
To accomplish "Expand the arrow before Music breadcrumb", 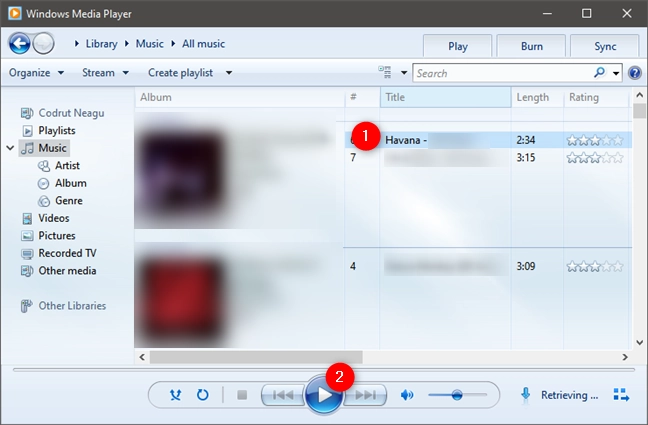I will tap(127, 43).
